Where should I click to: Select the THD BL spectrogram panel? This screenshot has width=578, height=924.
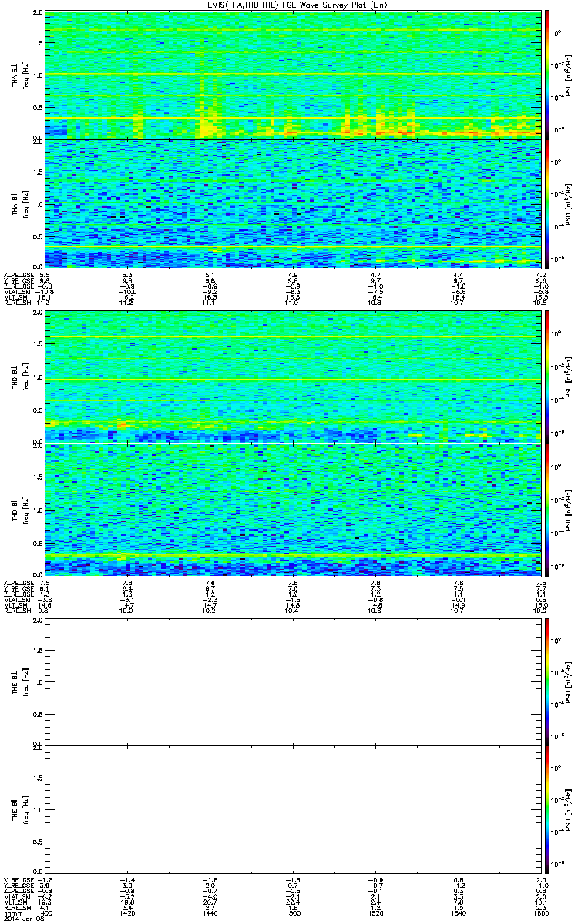tap(292, 377)
